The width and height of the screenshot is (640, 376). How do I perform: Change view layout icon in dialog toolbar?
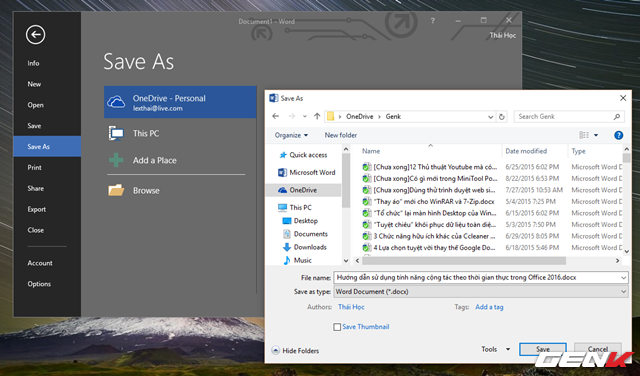click(x=584, y=135)
